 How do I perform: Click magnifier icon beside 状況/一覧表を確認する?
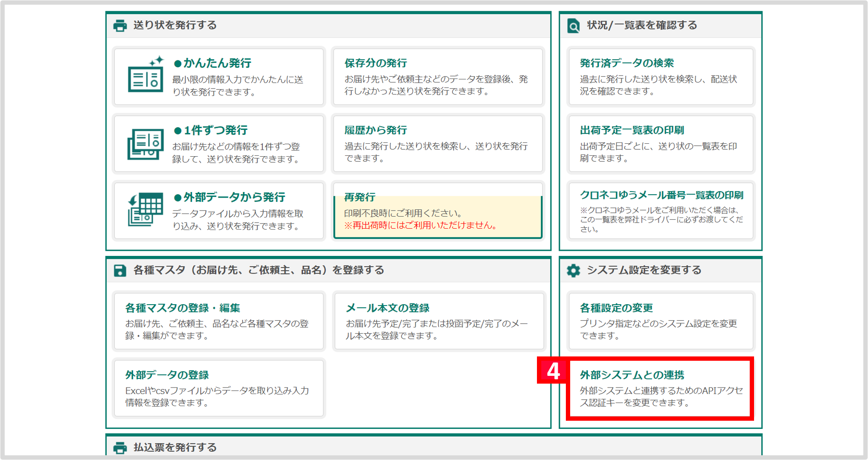tap(573, 26)
